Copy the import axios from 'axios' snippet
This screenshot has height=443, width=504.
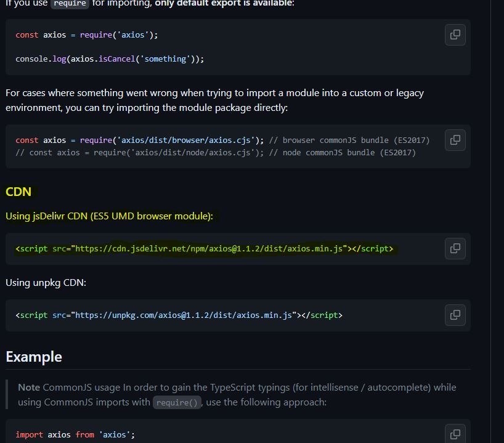tap(455, 434)
